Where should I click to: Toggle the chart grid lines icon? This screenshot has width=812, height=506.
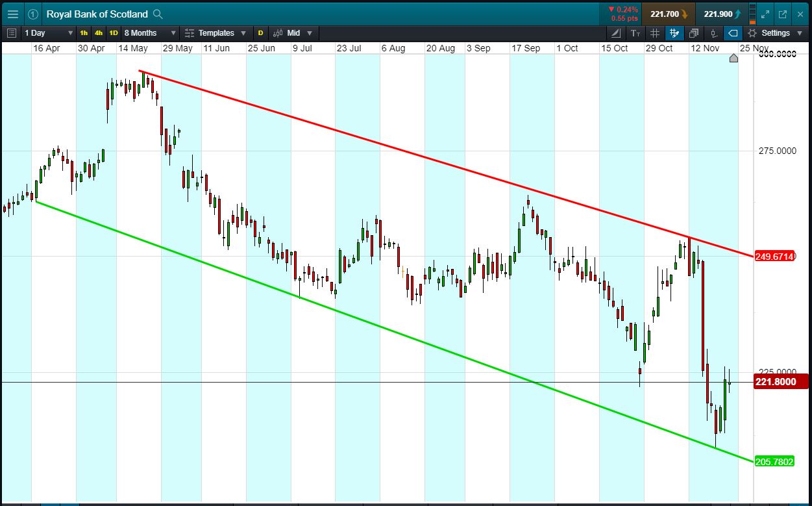[655, 32]
